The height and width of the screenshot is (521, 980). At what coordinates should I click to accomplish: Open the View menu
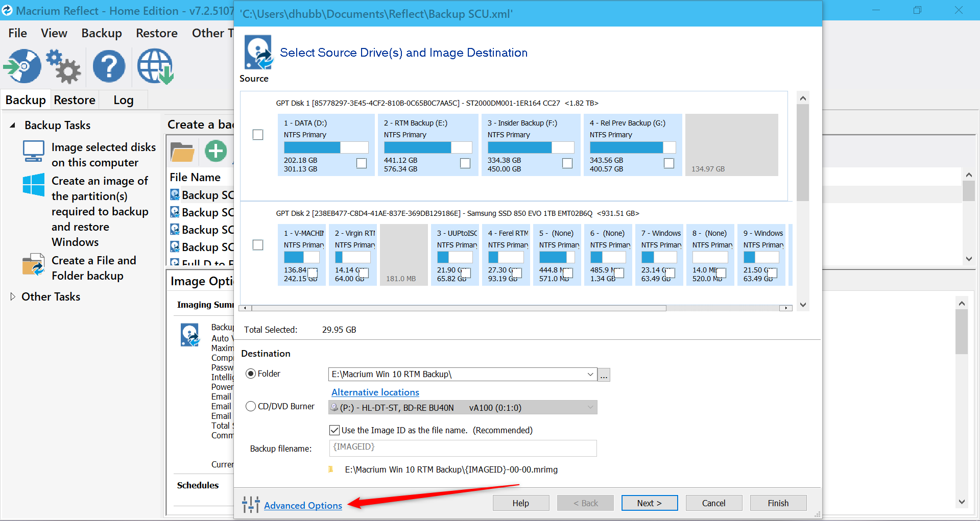click(54, 33)
